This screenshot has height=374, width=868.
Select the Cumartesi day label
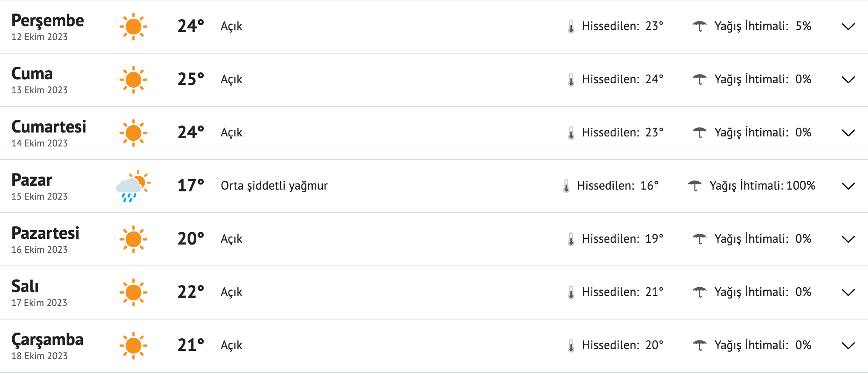click(x=49, y=127)
